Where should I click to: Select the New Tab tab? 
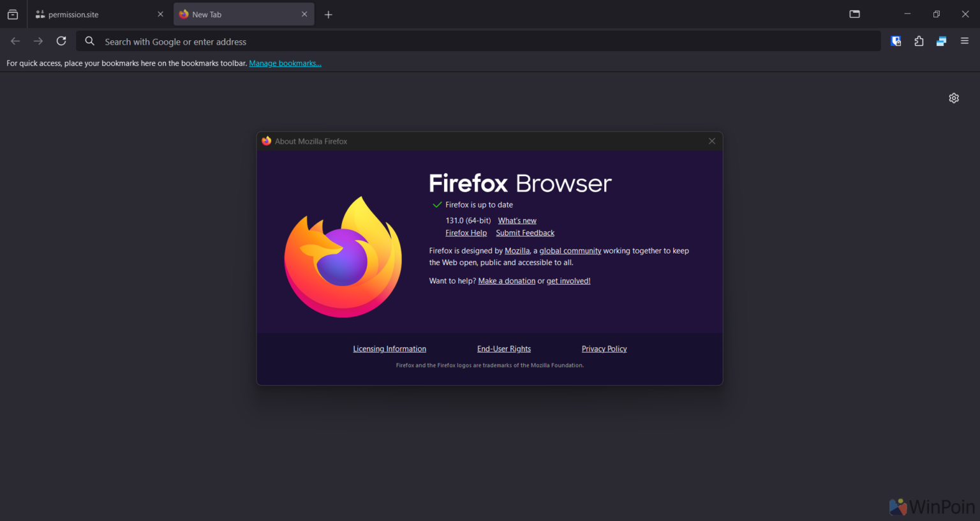(244, 14)
